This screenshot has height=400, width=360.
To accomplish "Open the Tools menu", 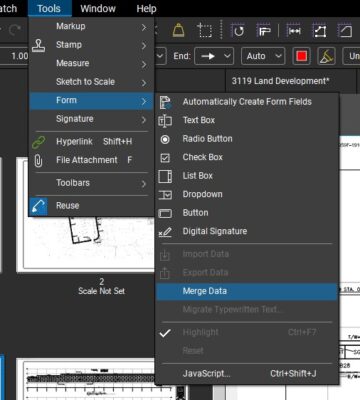I will (49, 8).
